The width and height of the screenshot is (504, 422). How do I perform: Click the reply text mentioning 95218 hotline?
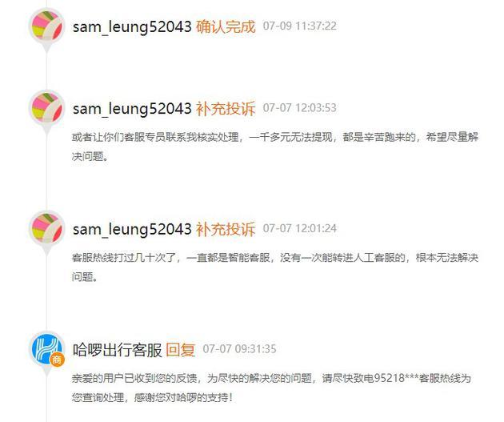(271, 388)
